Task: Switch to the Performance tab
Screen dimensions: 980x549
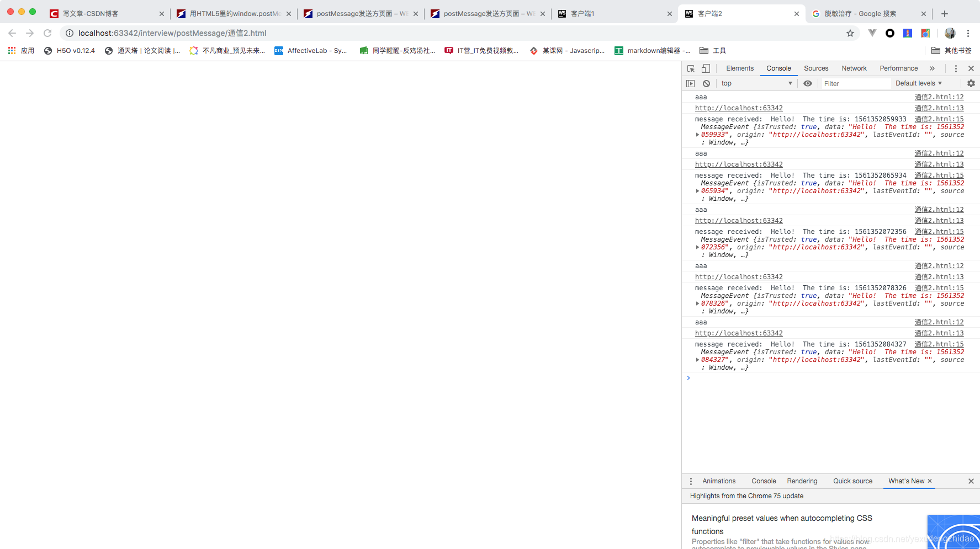Action: pyautogui.click(x=899, y=68)
